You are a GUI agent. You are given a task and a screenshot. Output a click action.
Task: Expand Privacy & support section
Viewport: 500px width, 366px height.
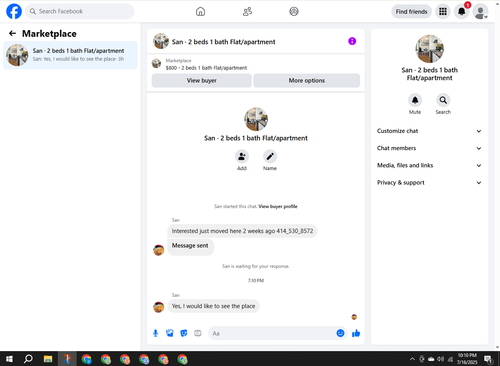[x=429, y=183]
